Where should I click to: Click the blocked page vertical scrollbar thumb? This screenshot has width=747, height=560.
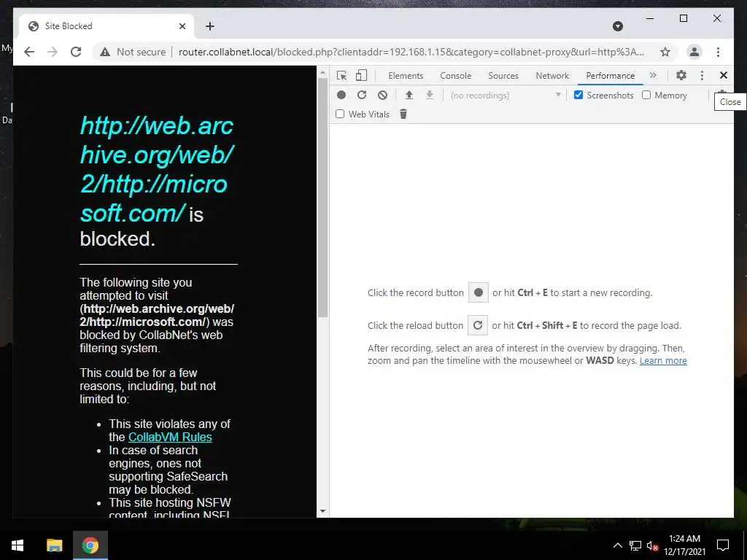pos(323,198)
